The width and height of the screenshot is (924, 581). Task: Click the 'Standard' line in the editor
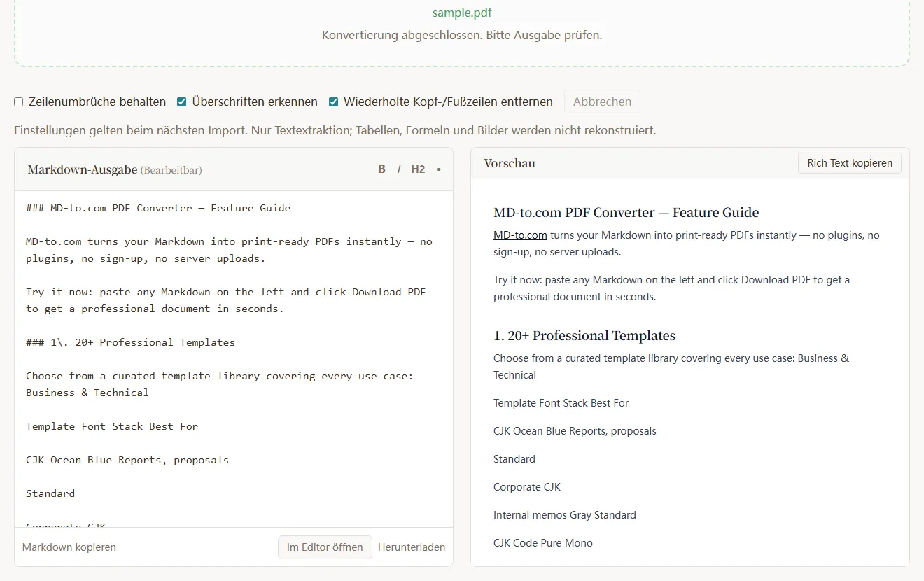(50, 493)
